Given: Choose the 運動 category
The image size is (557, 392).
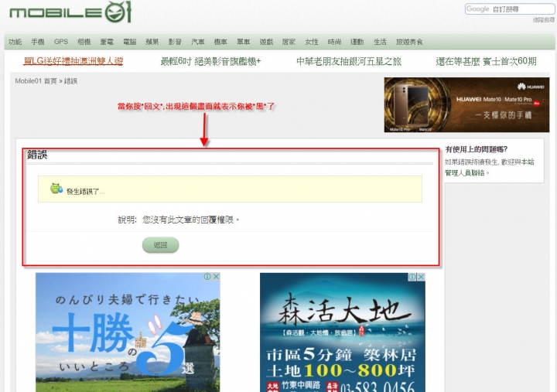Looking at the screenshot, I should (357, 42).
